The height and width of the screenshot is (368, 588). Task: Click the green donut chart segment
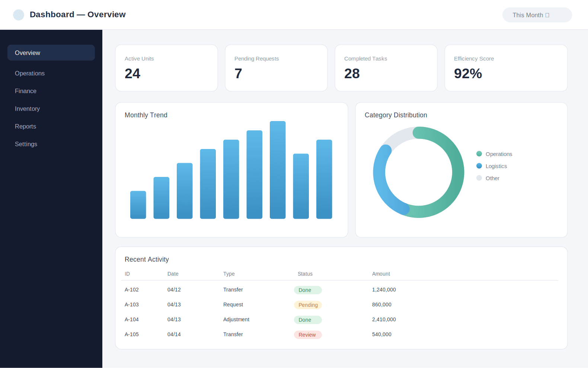458,172
